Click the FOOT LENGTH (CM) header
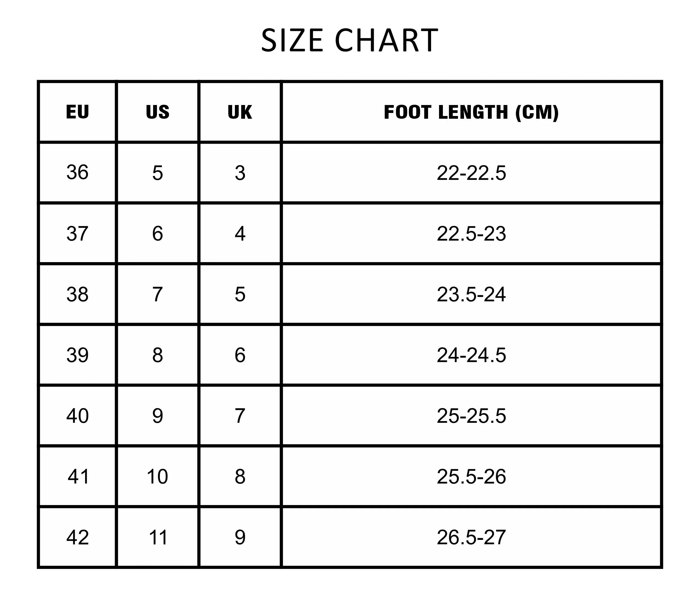700x598 pixels. pos(471,112)
